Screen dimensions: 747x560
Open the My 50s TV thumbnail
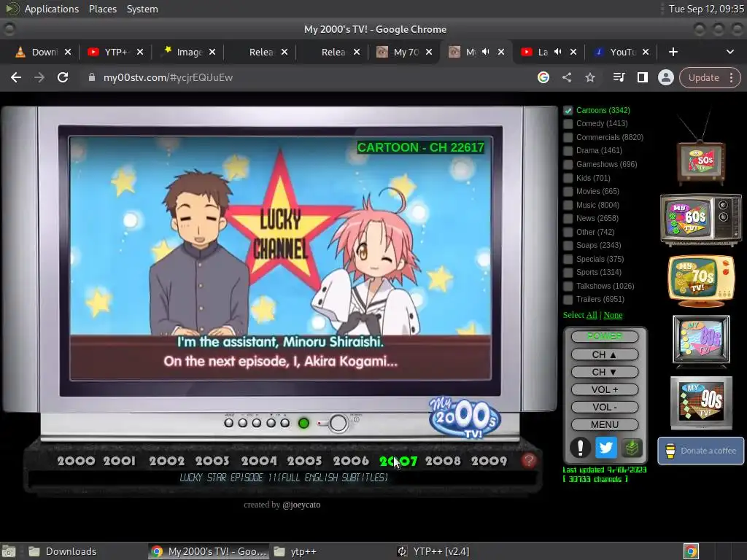pyautogui.click(x=701, y=161)
